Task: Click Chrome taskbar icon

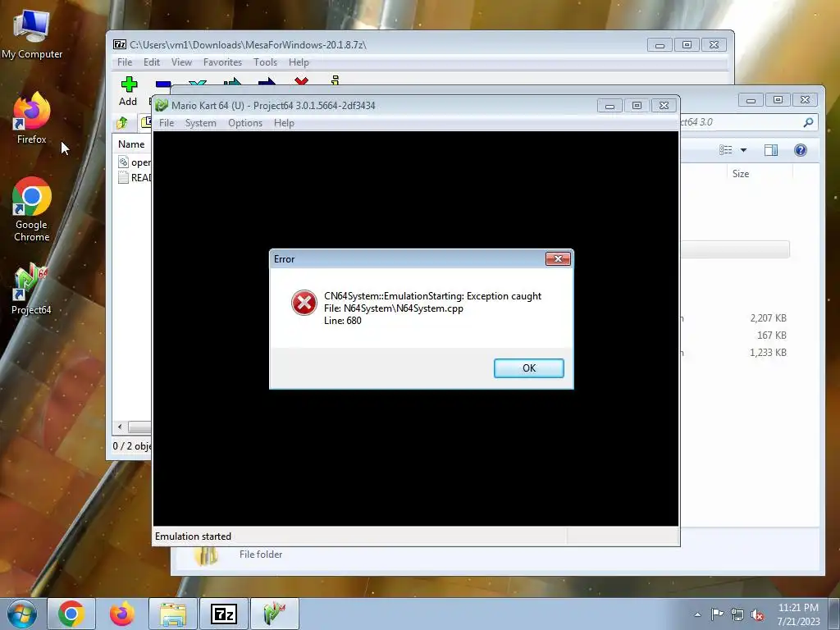Action: (71, 614)
